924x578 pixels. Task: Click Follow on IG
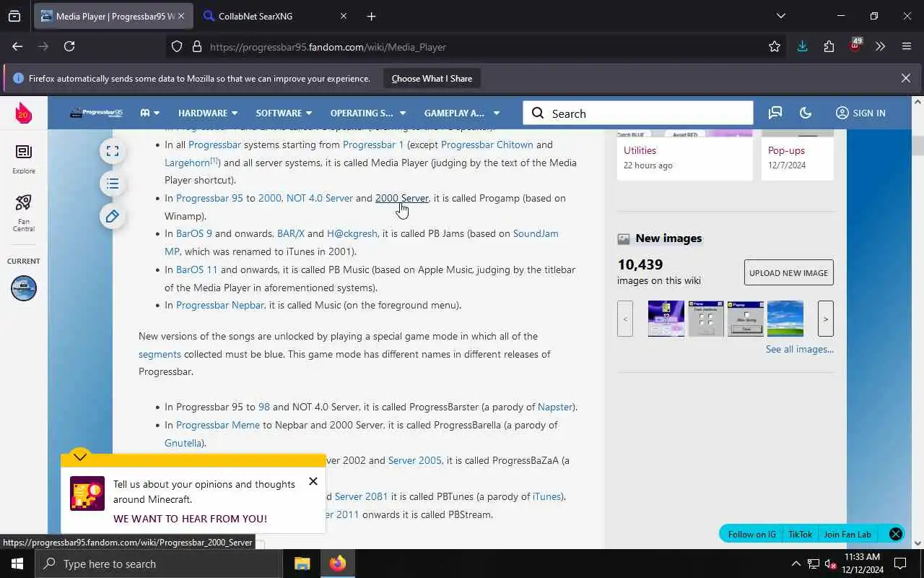click(751, 534)
